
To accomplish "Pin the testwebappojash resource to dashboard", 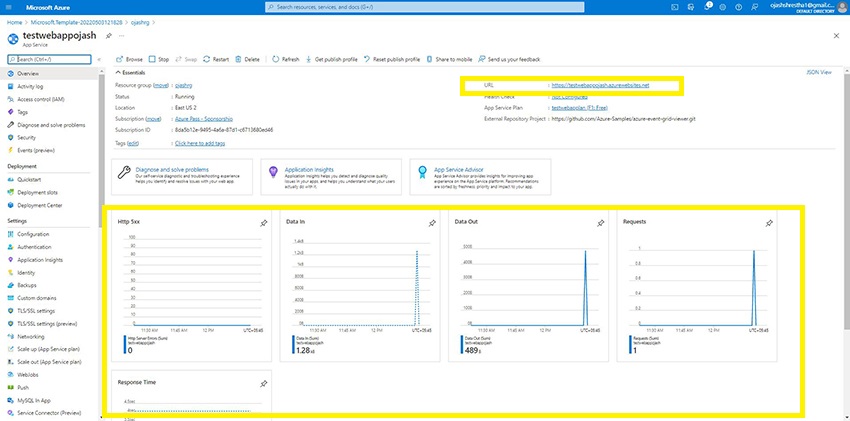I will [108, 35].
